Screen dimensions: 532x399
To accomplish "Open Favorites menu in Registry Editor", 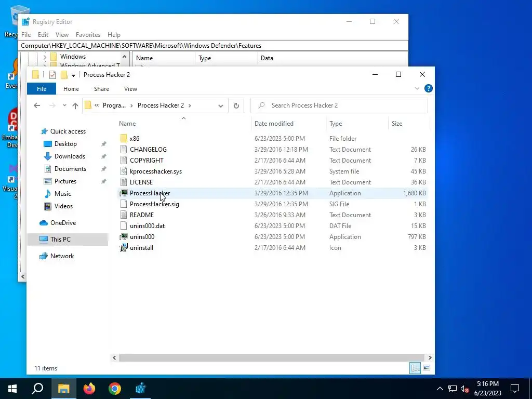I will (88, 35).
